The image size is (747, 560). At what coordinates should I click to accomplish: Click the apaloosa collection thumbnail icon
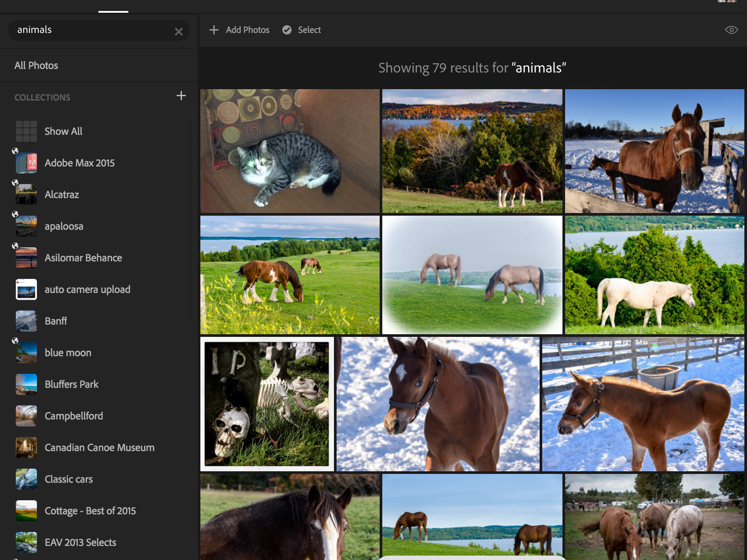click(x=26, y=226)
